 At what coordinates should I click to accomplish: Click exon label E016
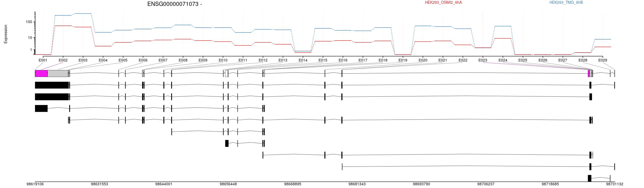pos(343,60)
